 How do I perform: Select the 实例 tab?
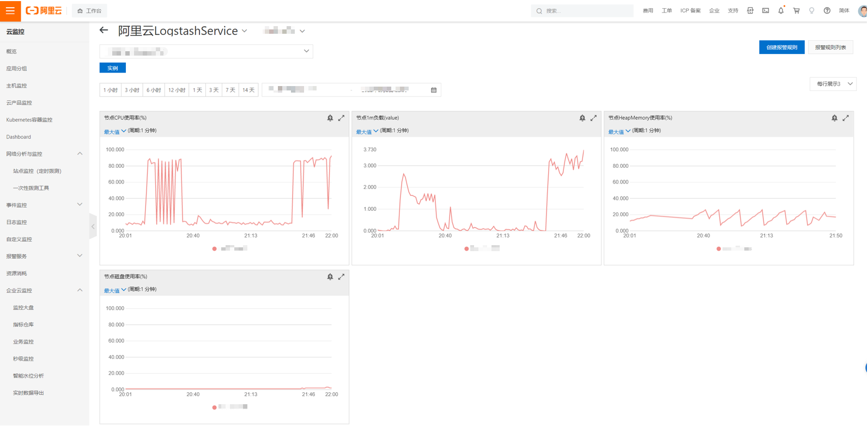click(x=113, y=68)
